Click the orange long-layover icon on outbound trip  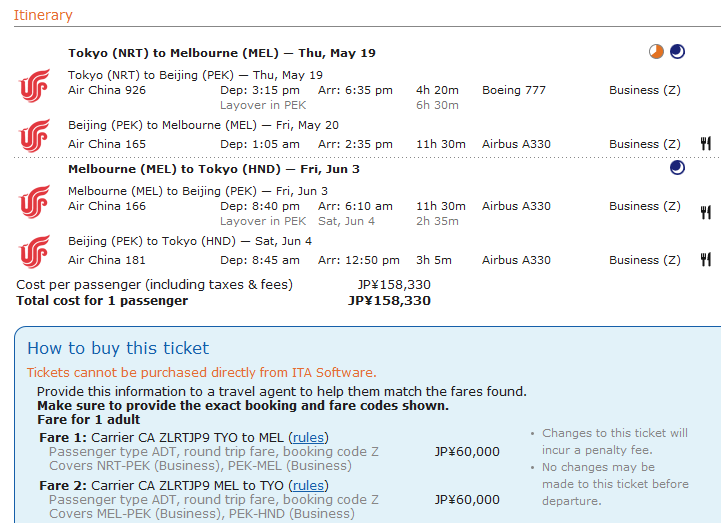tap(656, 52)
